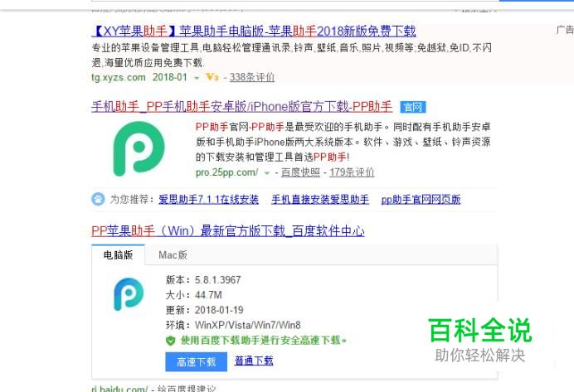574x392 pixels.
Task: Click the update date 2018-01-19
Action: tap(219, 310)
